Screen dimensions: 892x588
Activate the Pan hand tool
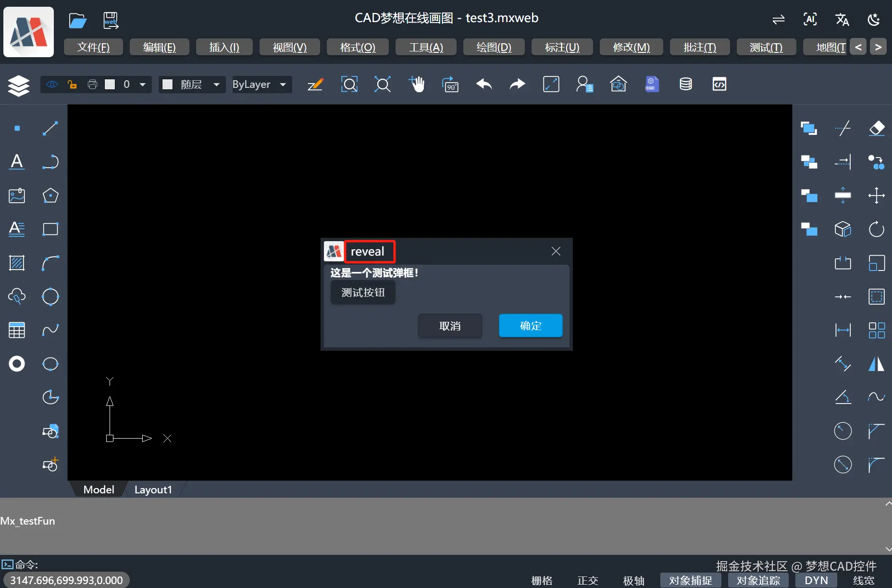point(417,84)
